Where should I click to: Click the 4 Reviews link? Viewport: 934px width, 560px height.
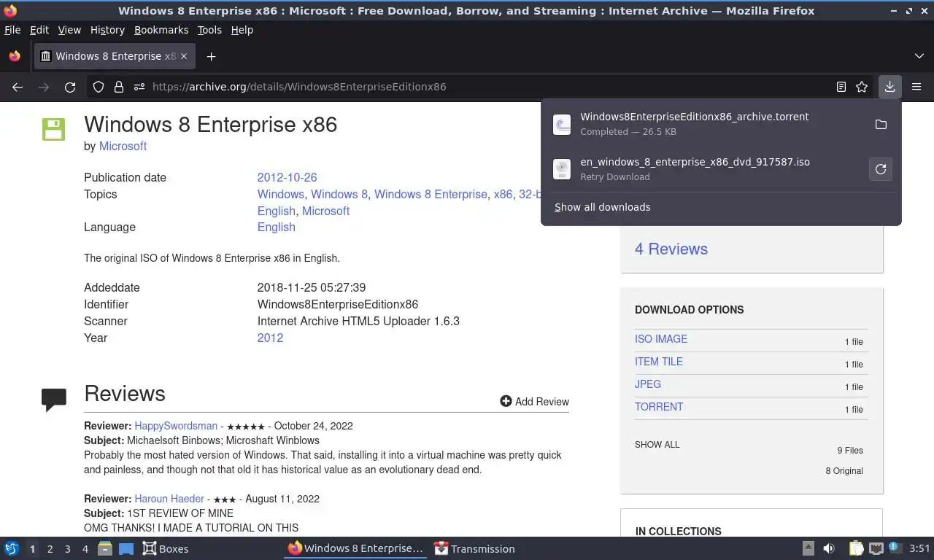tap(671, 249)
